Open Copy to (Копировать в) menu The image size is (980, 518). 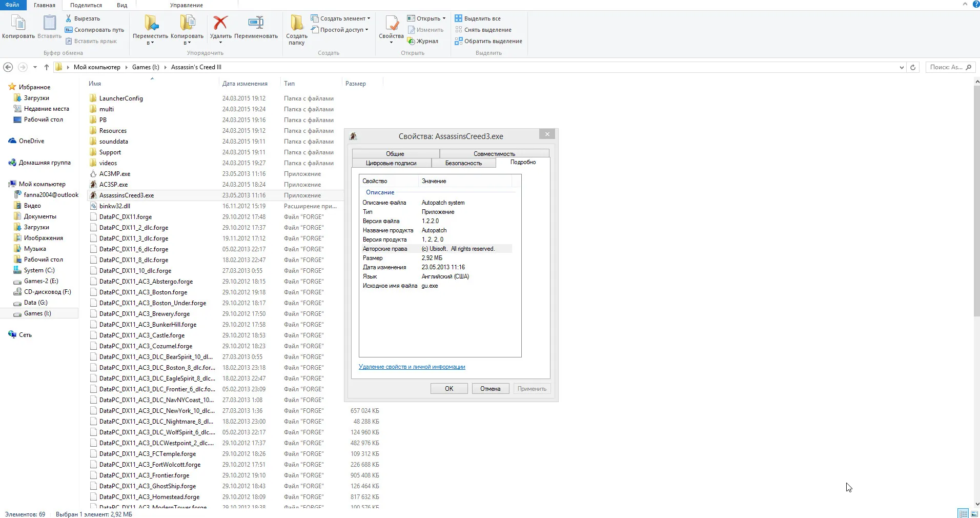(187, 30)
